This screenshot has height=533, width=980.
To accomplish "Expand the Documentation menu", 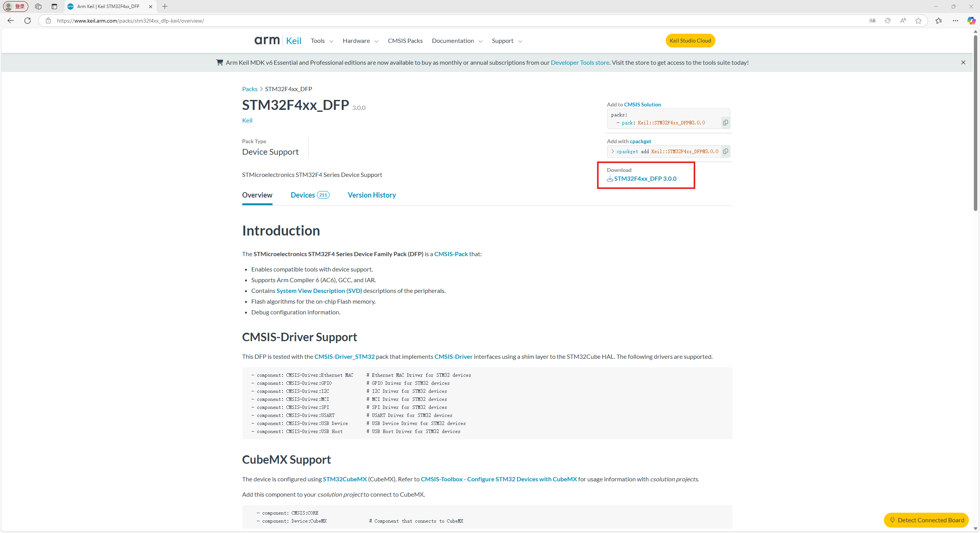I will [x=457, y=41].
